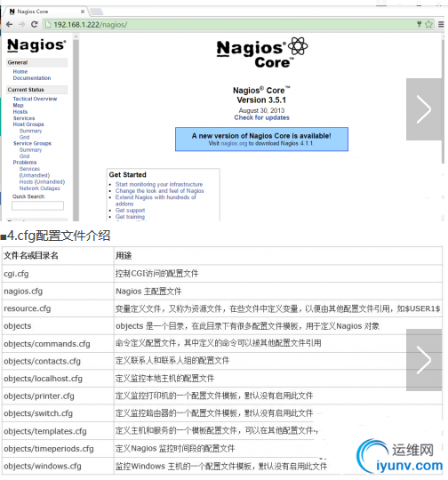Open Host Groups link

28,124
